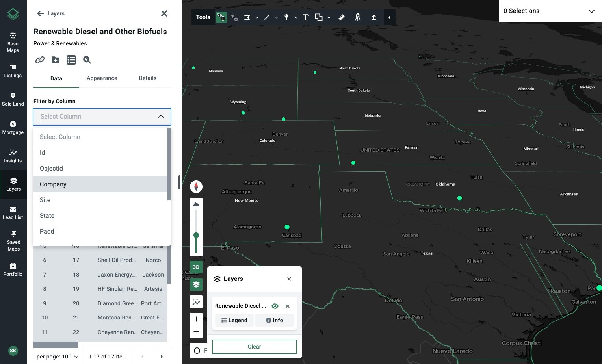Click the map tilt slider handle
This screenshot has width=602, height=364.
pyautogui.click(x=196, y=235)
